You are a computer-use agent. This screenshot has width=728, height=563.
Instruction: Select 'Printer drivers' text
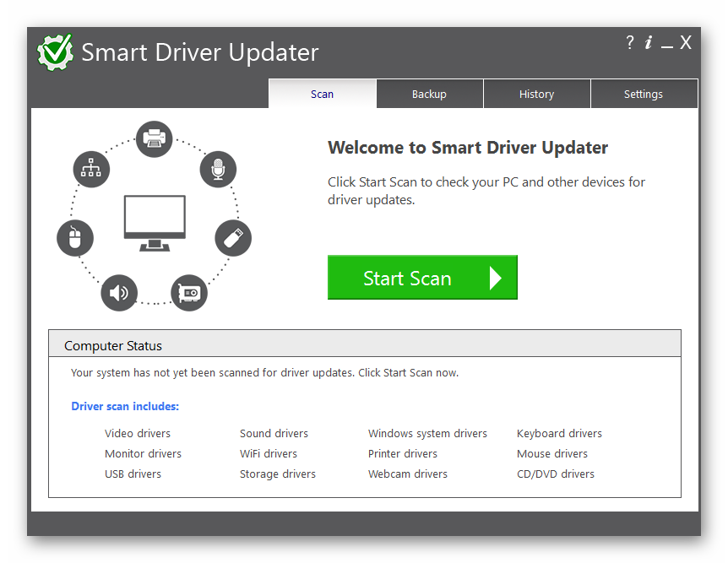pyautogui.click(x=403, y=453)
